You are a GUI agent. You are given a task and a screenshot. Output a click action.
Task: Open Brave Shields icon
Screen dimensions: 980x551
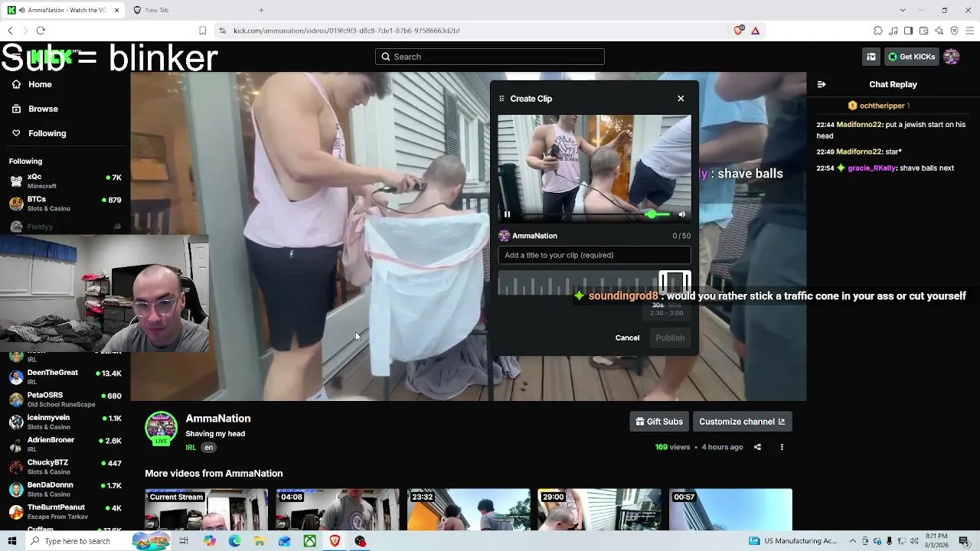tap(739, 31)
